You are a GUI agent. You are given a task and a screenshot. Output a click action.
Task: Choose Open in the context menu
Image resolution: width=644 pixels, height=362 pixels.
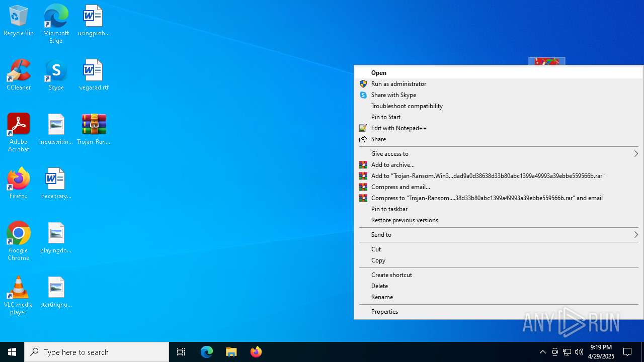point(499,73)
